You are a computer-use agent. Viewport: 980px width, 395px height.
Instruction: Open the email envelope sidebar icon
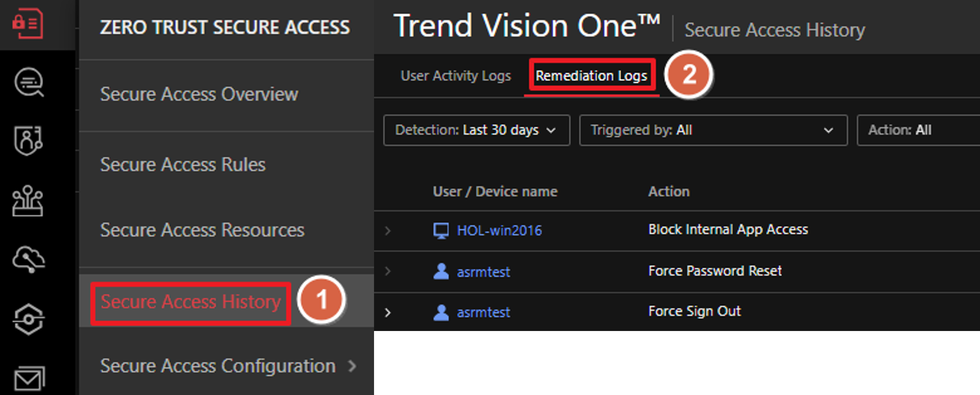[x=29, y=378]
